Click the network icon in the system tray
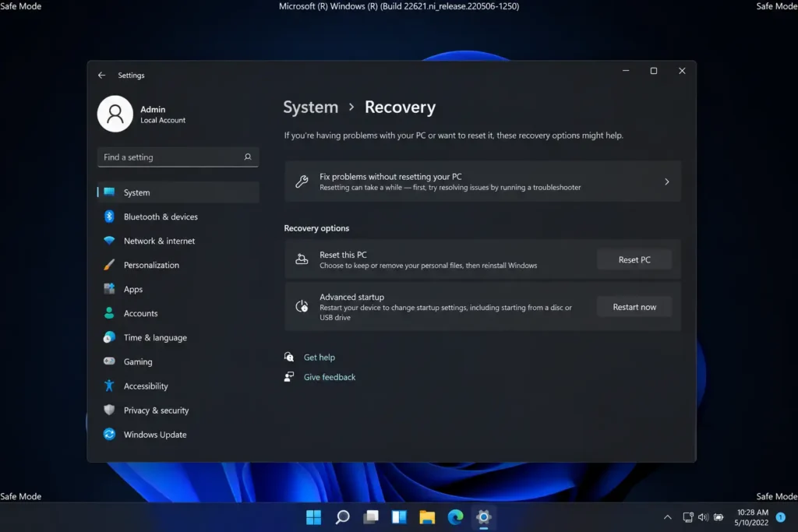This screenshot has width=798, height=532. (x=688, y=517)
